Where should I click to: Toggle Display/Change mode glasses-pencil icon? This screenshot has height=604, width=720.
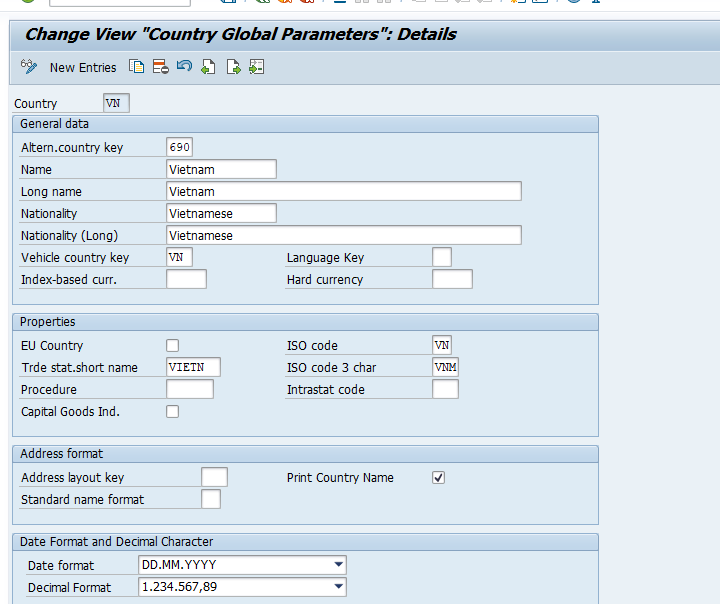tap(29, 67)
